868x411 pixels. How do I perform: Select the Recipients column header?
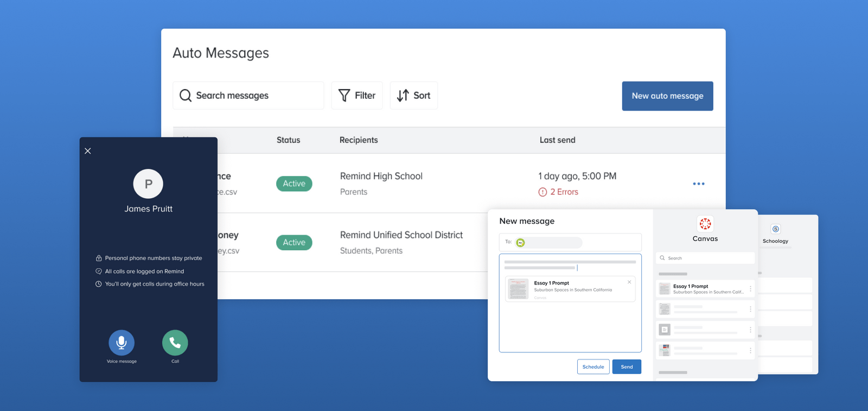tap(359, 140)
